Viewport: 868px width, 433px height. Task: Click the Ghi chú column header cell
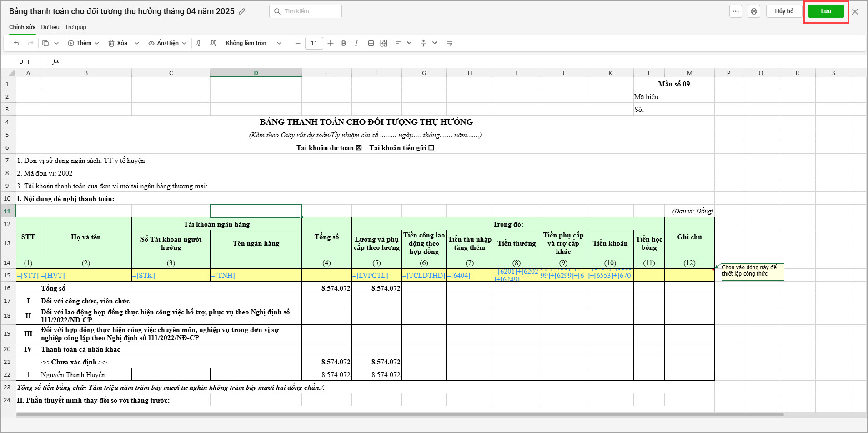(x=689, y=237)
